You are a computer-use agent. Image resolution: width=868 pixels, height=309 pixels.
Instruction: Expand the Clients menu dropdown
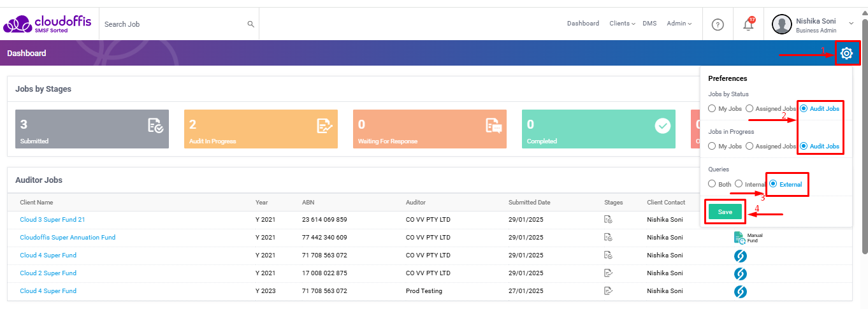623,24
